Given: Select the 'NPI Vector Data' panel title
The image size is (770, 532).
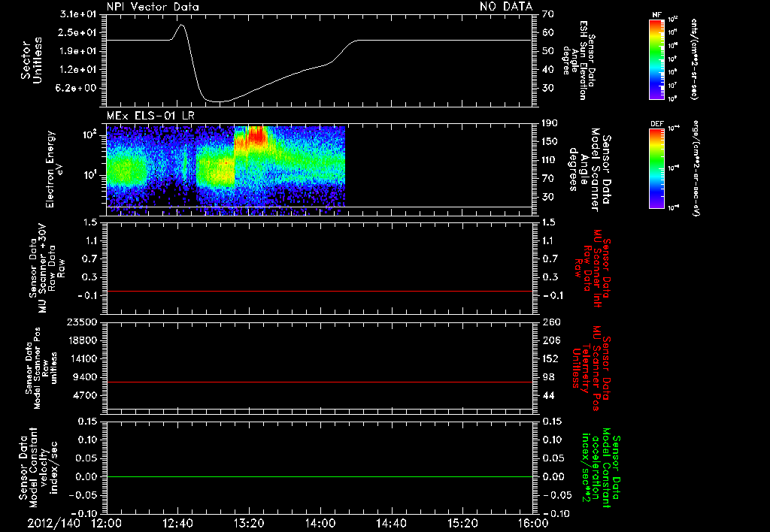Looking at the screenshot, I should point(153,7).
